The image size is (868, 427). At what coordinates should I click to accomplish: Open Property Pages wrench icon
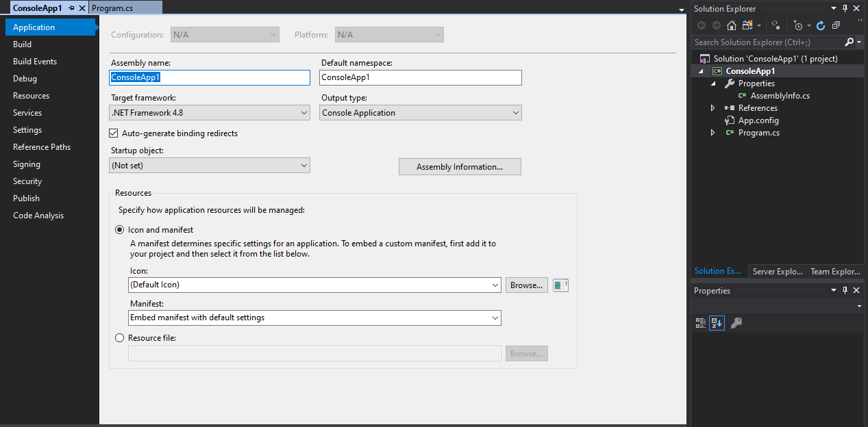736,323
